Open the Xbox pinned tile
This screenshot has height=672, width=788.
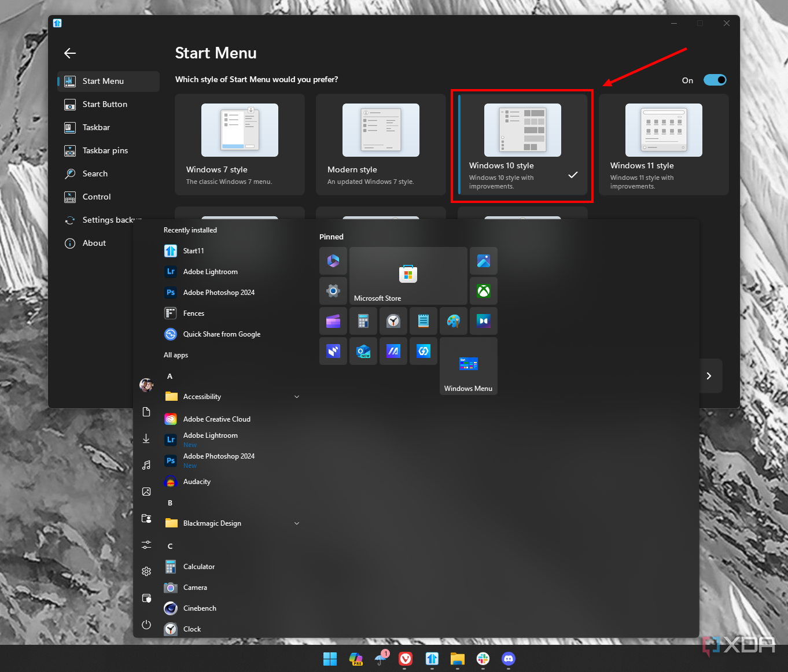[x=484, y=291]
